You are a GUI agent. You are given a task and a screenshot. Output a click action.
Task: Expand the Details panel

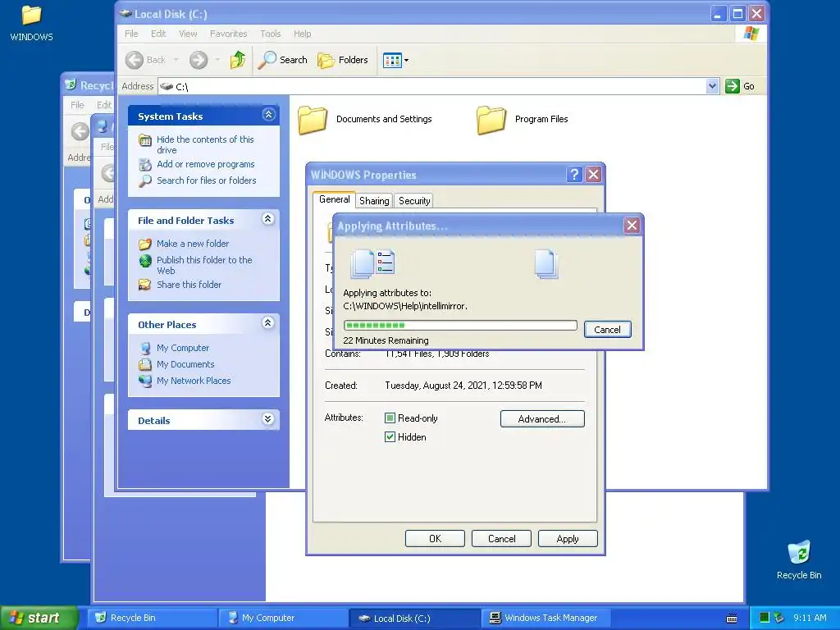click(x=268, y=419)
